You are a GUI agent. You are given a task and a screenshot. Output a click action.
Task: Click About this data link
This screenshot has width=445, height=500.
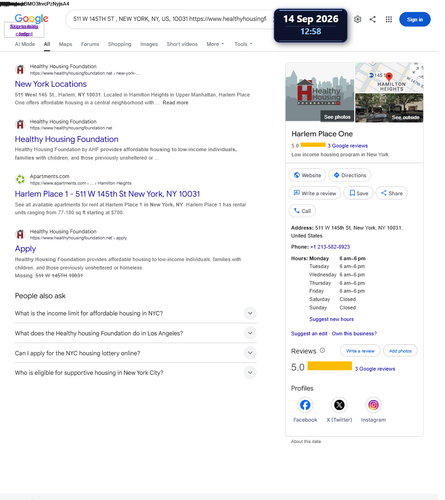coord(306,441)
